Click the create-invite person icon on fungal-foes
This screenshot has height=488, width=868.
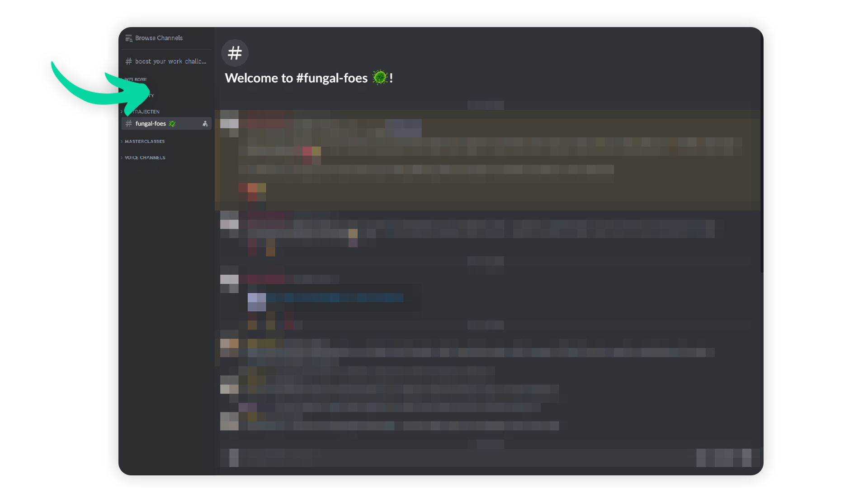coord(205,124)
